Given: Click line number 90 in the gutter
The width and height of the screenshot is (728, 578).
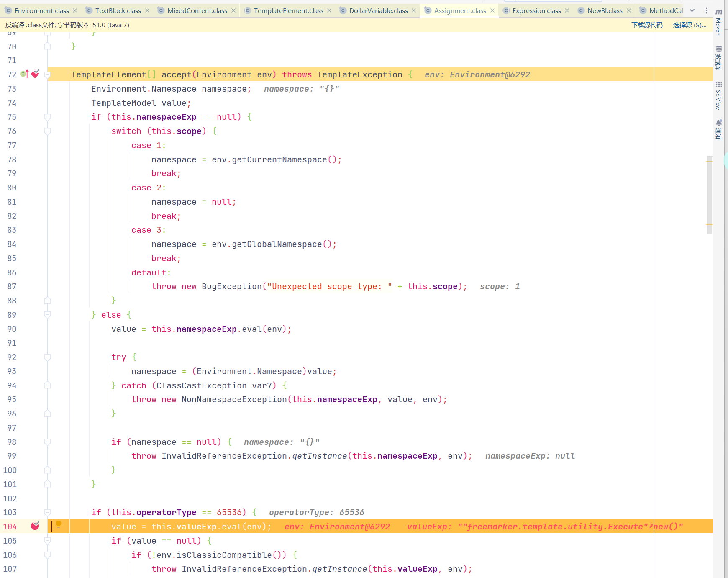Looking at the screenshot, I should tap(12, 329).
